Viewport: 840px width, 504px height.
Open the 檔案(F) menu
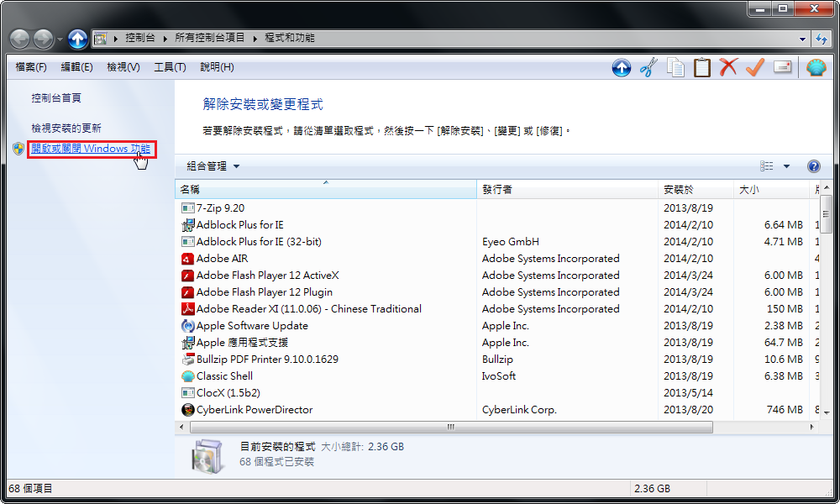point(31,67)
